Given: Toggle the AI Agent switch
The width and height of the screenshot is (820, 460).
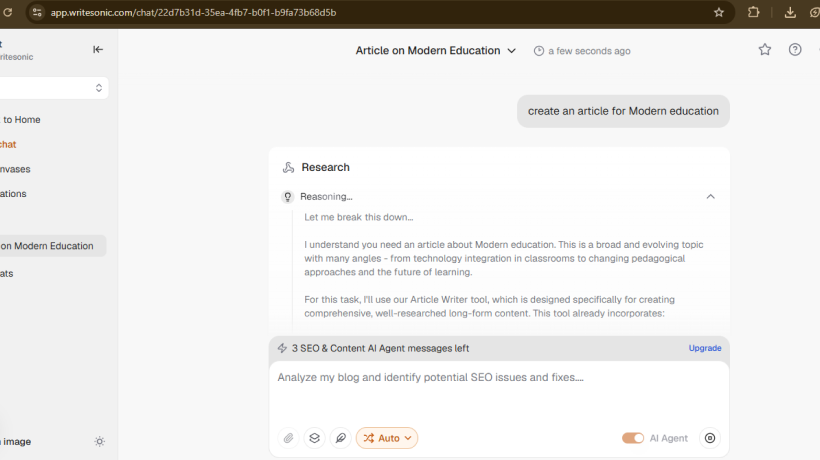Looking at the screenshot, I should click(x=633, y=438).
